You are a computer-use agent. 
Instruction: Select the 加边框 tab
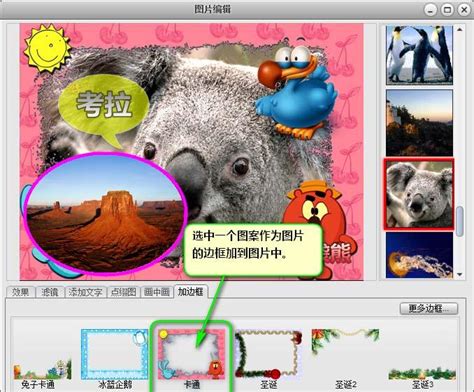(x=191, y=292)
